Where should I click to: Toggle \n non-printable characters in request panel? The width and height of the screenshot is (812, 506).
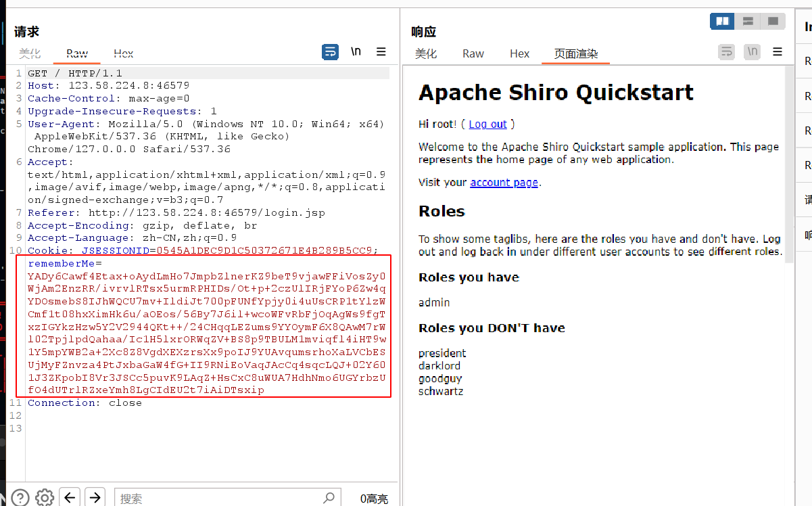tap(356, 52)
